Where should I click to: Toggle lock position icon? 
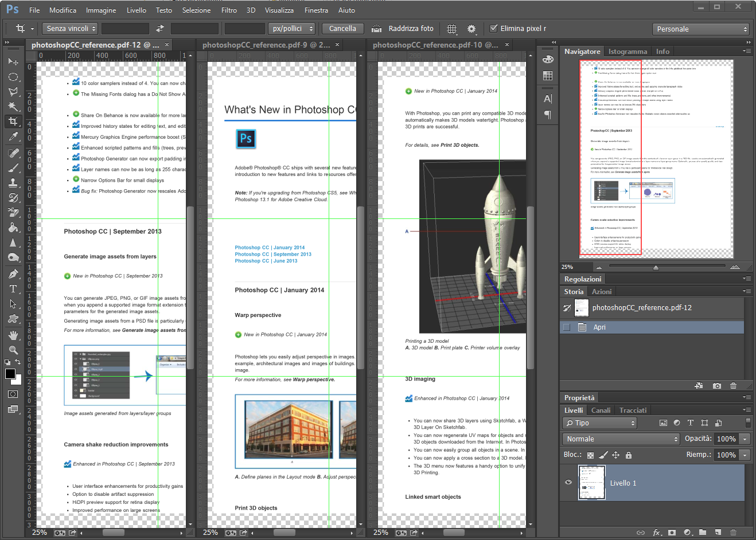pyautogui.click(x=615, y=455)
